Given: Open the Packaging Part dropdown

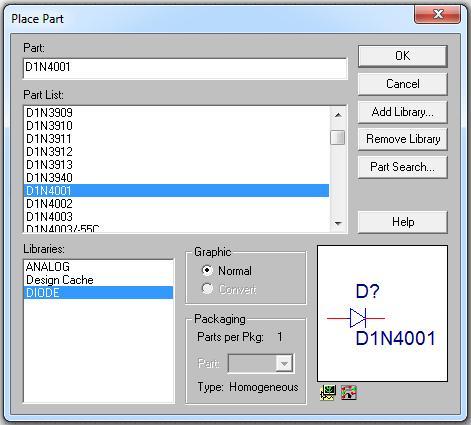Looking at the screenshot, I should point(284,363).
